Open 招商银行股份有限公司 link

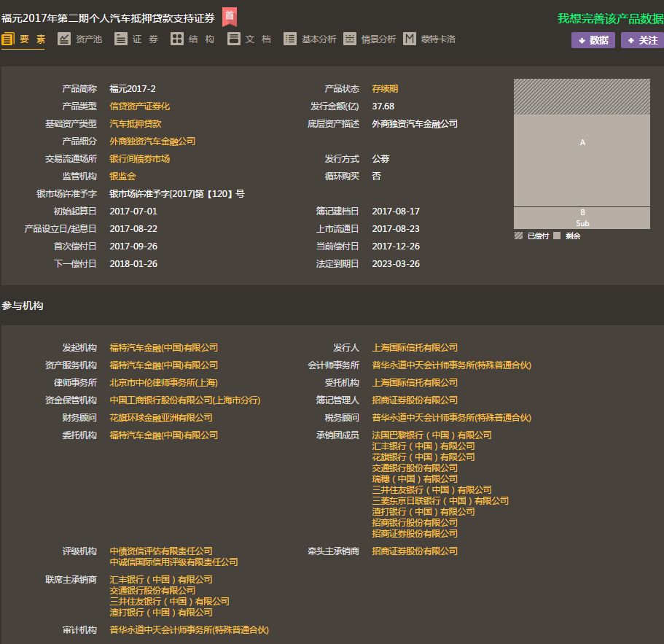[415, 523]
